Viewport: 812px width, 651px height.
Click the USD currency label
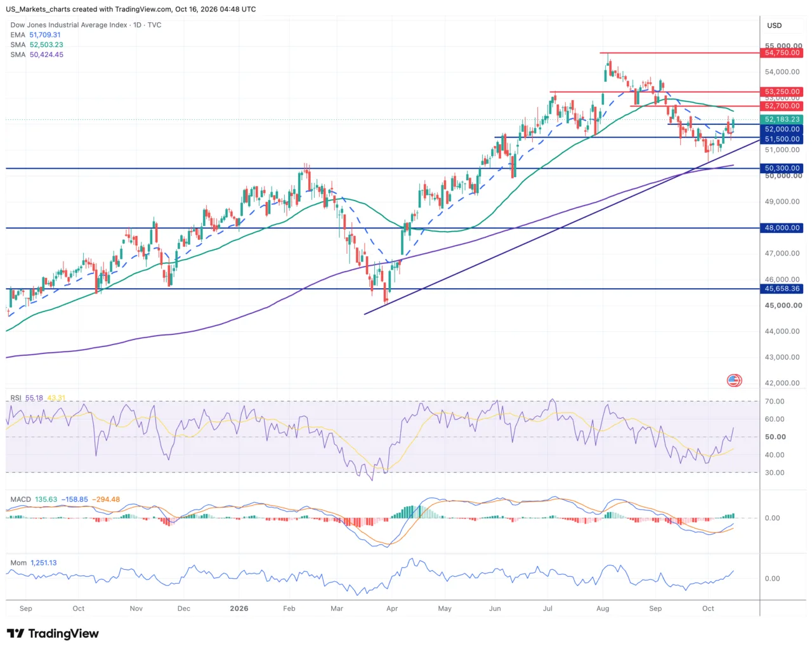pyautogui.click(x=775, y=25)
